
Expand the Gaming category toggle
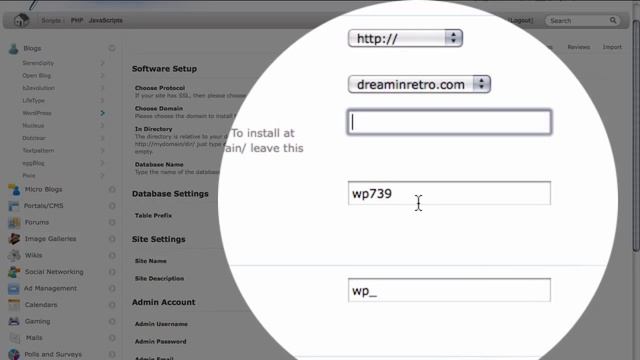[x=112, y=321]
